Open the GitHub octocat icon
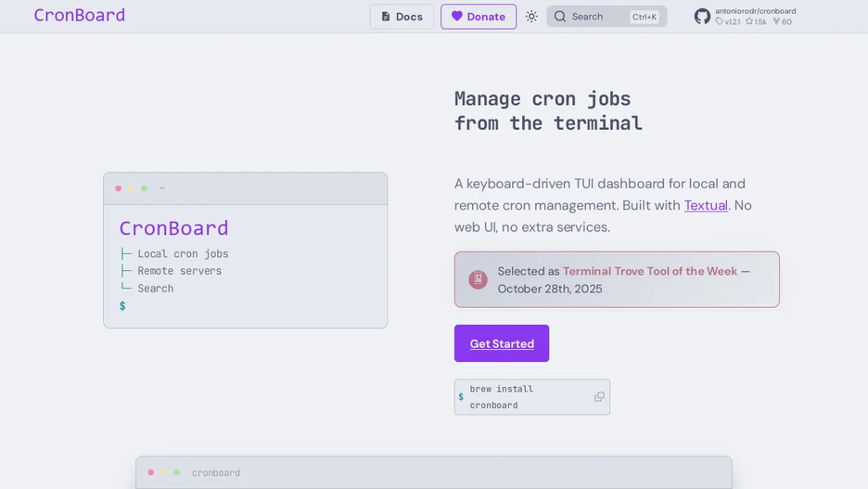Viewport: 868px width, 489px height. tap(702, 16)
